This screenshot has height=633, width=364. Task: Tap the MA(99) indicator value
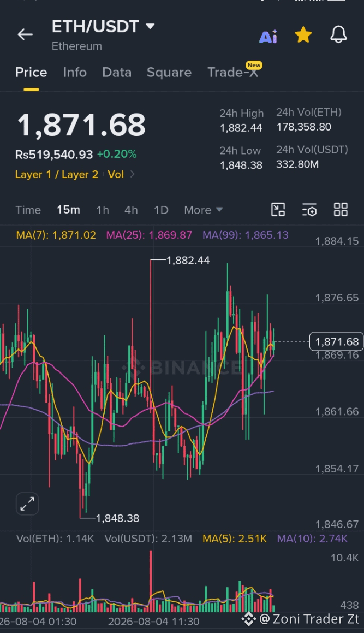(246, 235)
